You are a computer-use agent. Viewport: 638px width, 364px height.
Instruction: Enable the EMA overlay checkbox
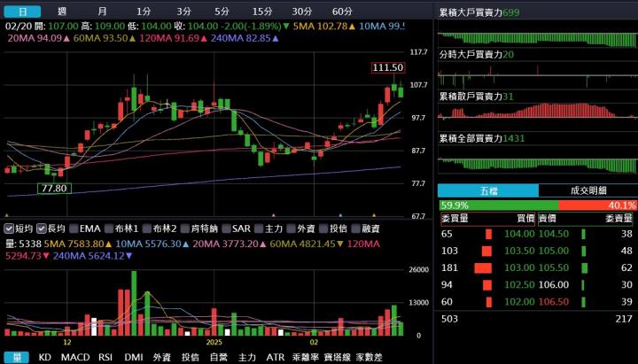(x=74, y=228)
